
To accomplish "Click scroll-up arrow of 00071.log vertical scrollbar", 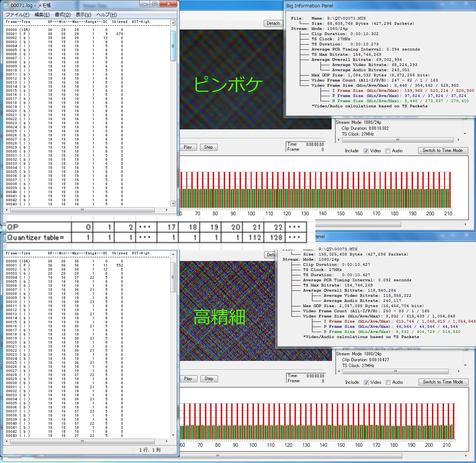I will (173, 23).
